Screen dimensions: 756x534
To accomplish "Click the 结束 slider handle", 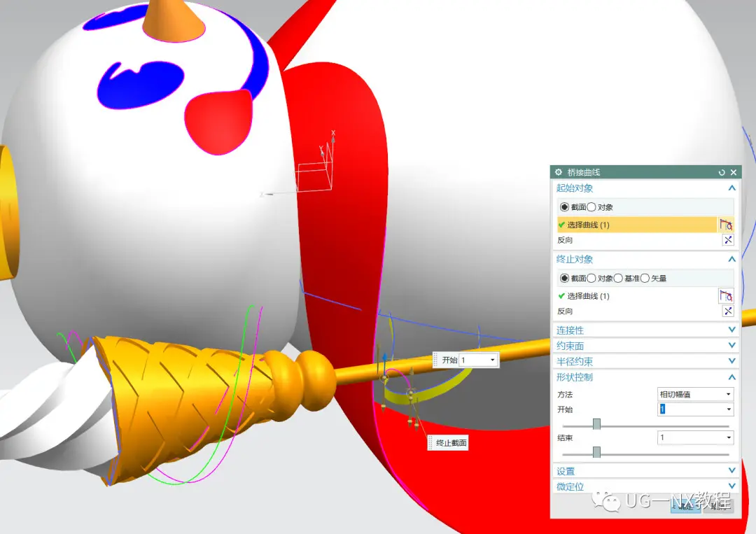I will [596, 452].
